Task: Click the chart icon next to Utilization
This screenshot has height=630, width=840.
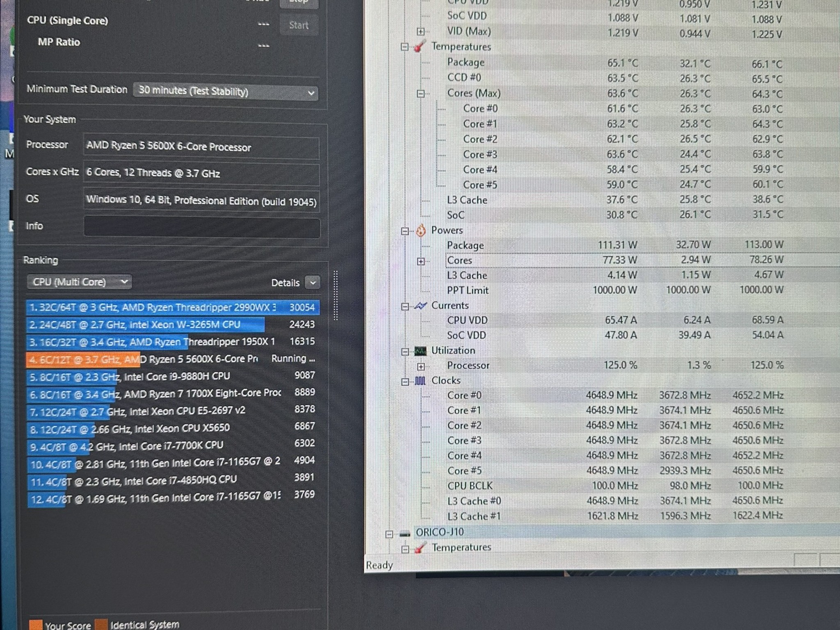Action: coord(420,351)
